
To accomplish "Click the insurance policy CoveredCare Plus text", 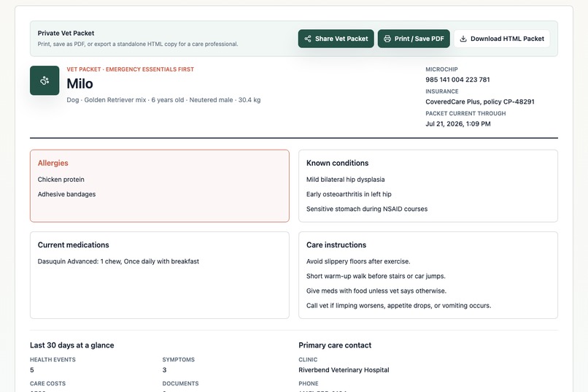I will pos(480,101).
